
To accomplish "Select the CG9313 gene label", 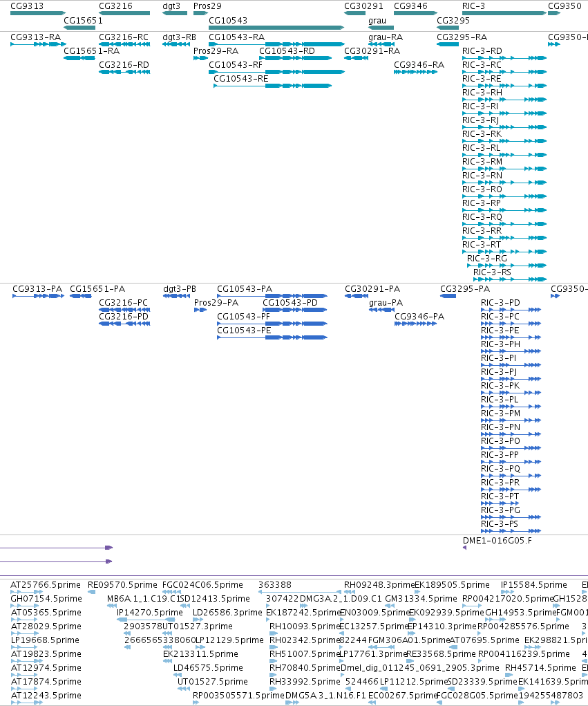I will pyautogui.click(x=27, y=6).
